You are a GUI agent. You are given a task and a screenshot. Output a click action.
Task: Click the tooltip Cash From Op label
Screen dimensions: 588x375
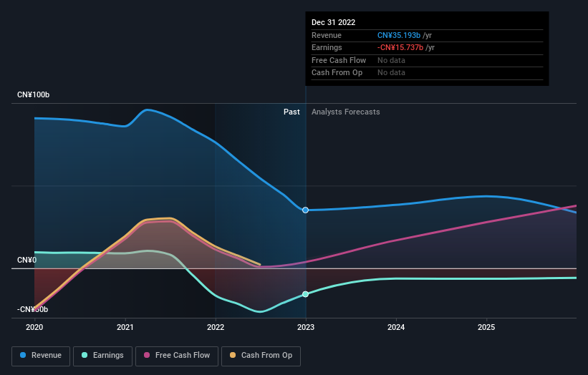point(337,73)
